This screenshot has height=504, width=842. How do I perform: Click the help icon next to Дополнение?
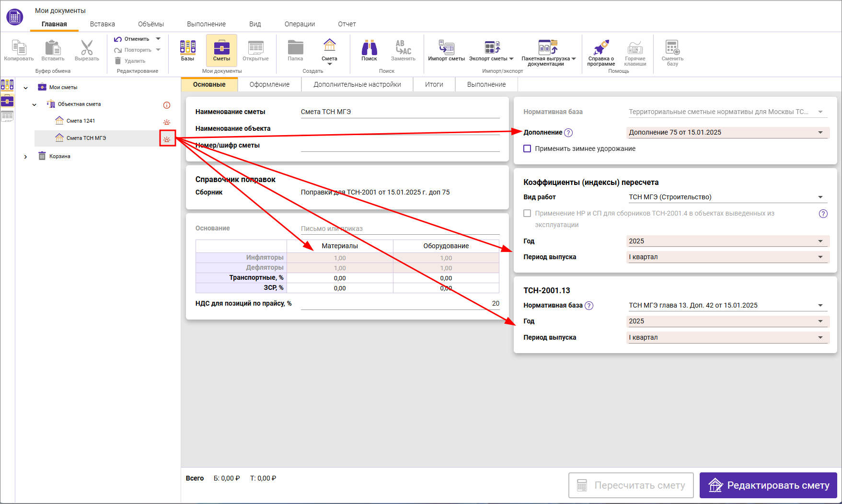pos(568,133)
